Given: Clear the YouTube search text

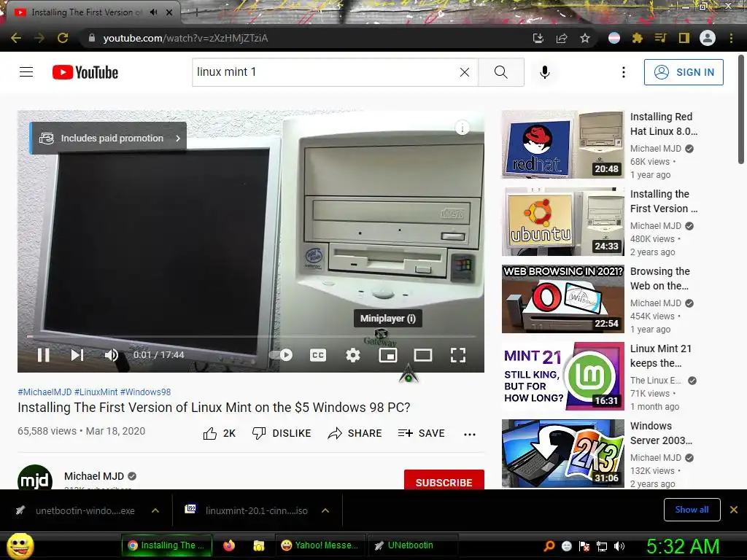Looking at the screenshot, I should 465,72.
